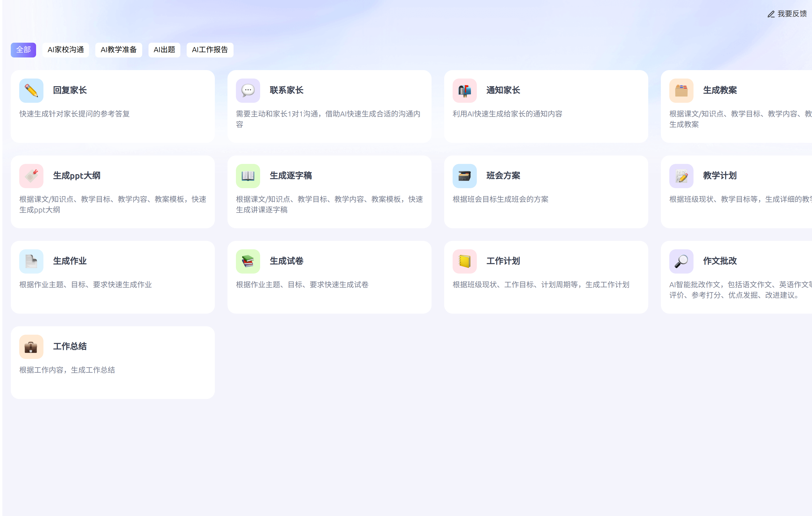Click the file box icon for 班会方案
The width and height of the screenshot is (812, 516).
pos(464,176)
